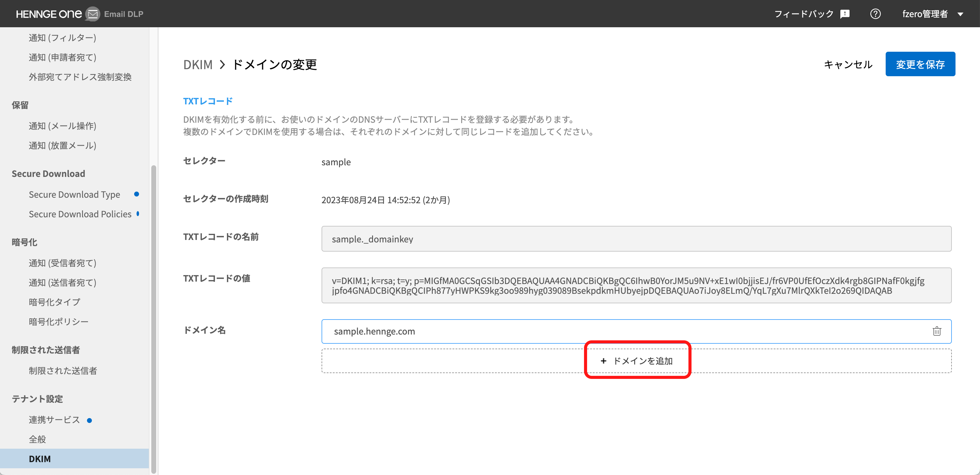This screenshot has width=980, height=475.
Task: Open 通知 (メール操作) in sidebar
Action: click(x=62, y=126)
